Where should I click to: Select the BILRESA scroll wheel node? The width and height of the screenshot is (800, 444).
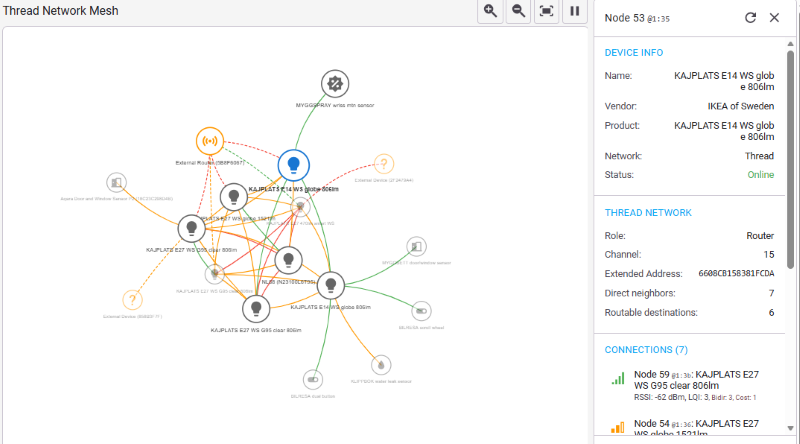point(421,311)
